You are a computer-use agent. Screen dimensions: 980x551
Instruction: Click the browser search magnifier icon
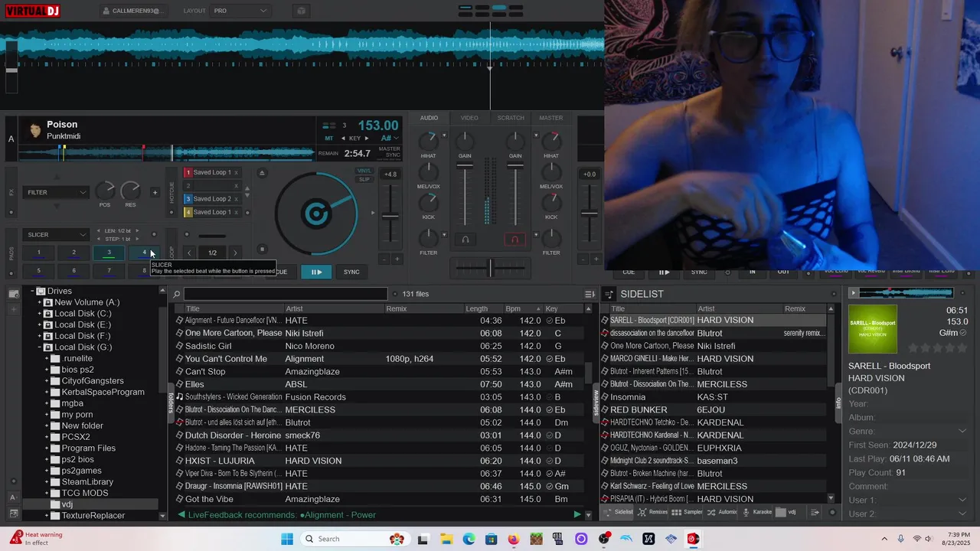[x=177, y=294]
